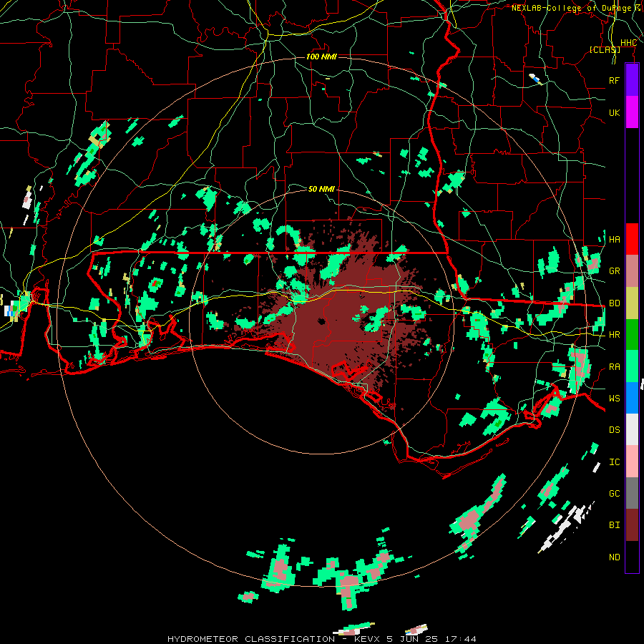Image resolution: width=644 pixels, height=644 pixels.
Task: Click the HHC product code text
Action: click(629, 43)
